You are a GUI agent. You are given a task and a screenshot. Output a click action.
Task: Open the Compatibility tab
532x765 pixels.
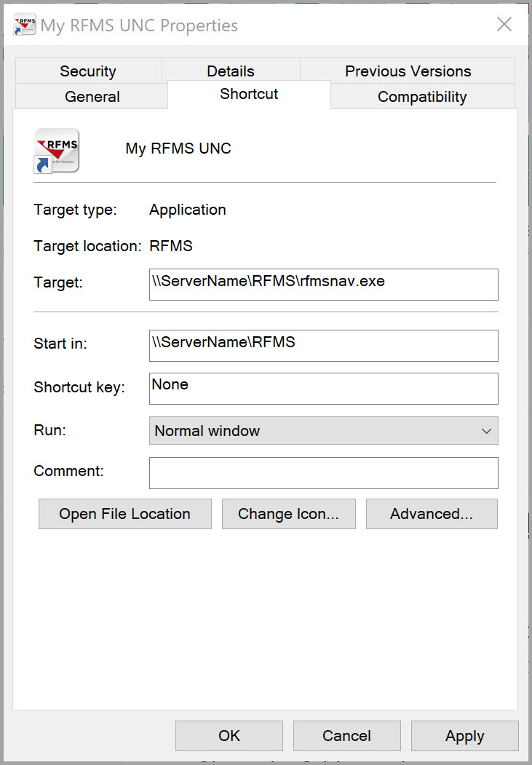(422, 97)
